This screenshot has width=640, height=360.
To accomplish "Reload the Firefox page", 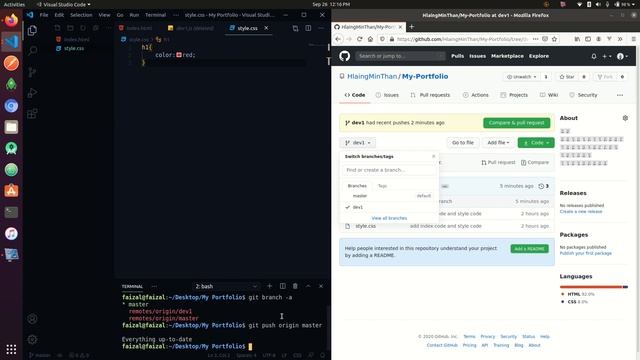I will 360,39.
